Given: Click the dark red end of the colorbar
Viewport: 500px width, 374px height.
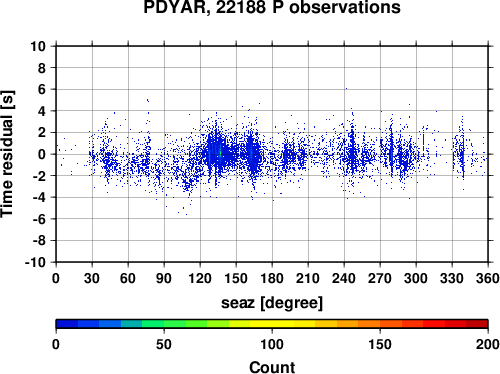Looking at the screenshot, I should tap(477, 324).
